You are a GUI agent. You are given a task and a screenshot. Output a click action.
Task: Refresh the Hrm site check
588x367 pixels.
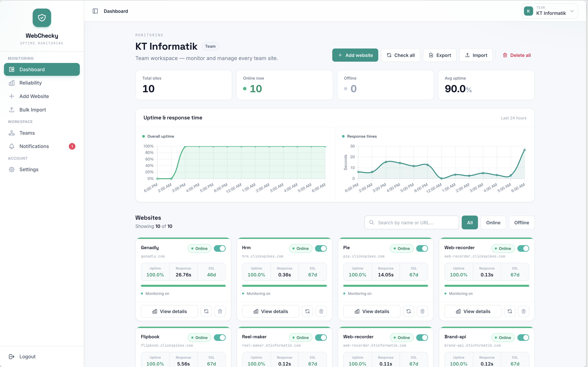click(x=307, y=311)
